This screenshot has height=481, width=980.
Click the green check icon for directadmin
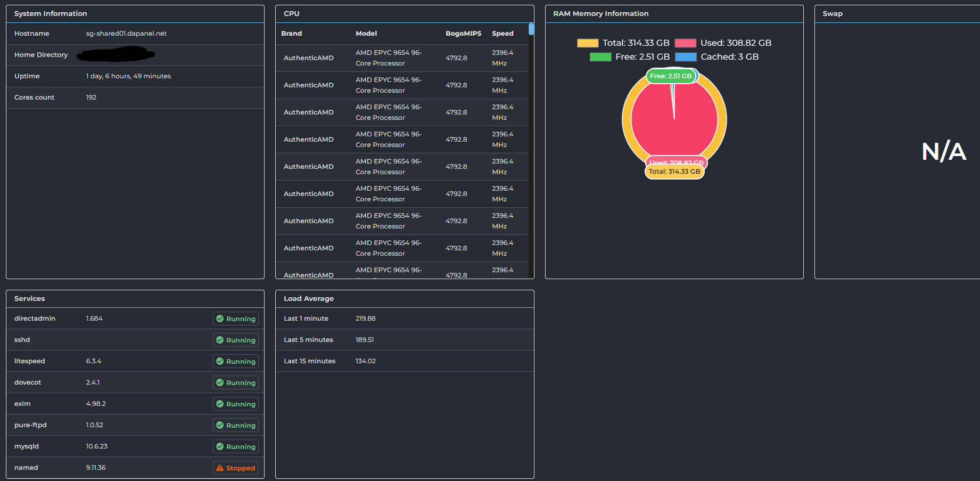[x=220, y=319]
